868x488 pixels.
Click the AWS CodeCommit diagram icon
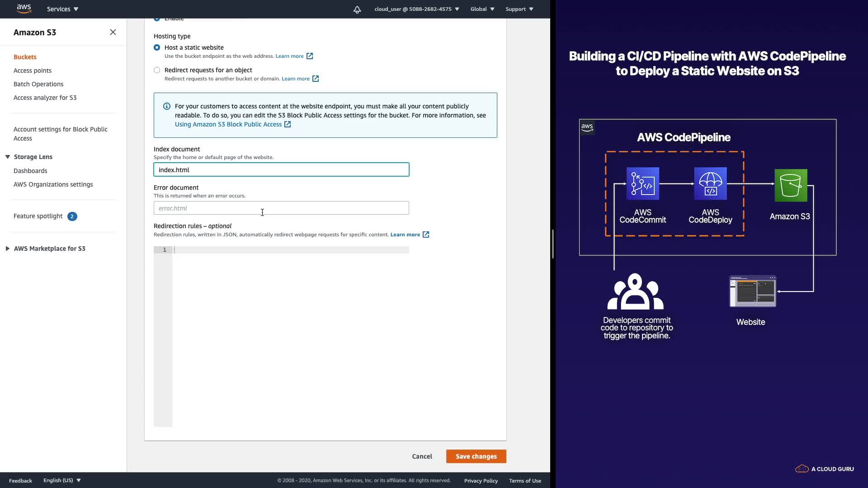click(x=642, y=183)
